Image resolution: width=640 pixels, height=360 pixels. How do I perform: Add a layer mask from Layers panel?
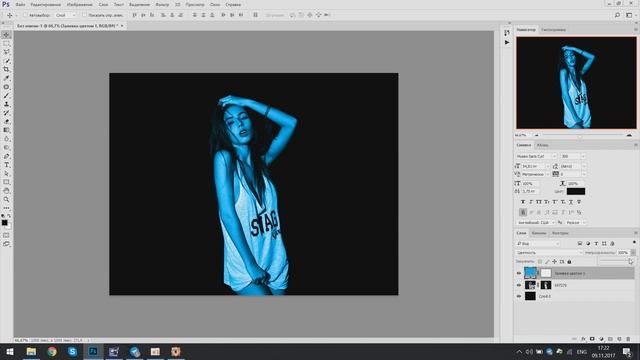tap(592, 339)
